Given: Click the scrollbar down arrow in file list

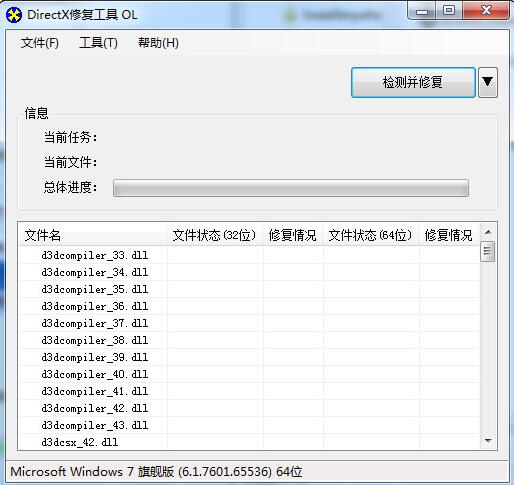Looking at the screenshot, I should coord(488,441).
